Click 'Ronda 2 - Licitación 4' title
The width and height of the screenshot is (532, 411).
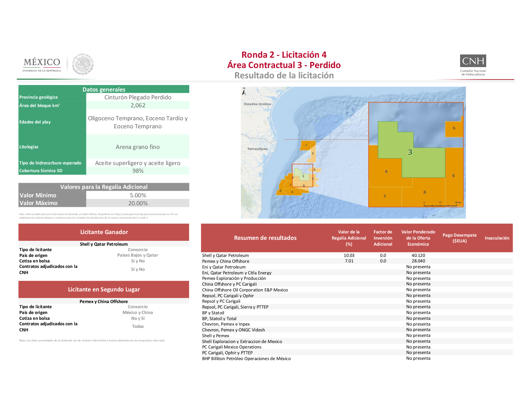tap(284, 55)
